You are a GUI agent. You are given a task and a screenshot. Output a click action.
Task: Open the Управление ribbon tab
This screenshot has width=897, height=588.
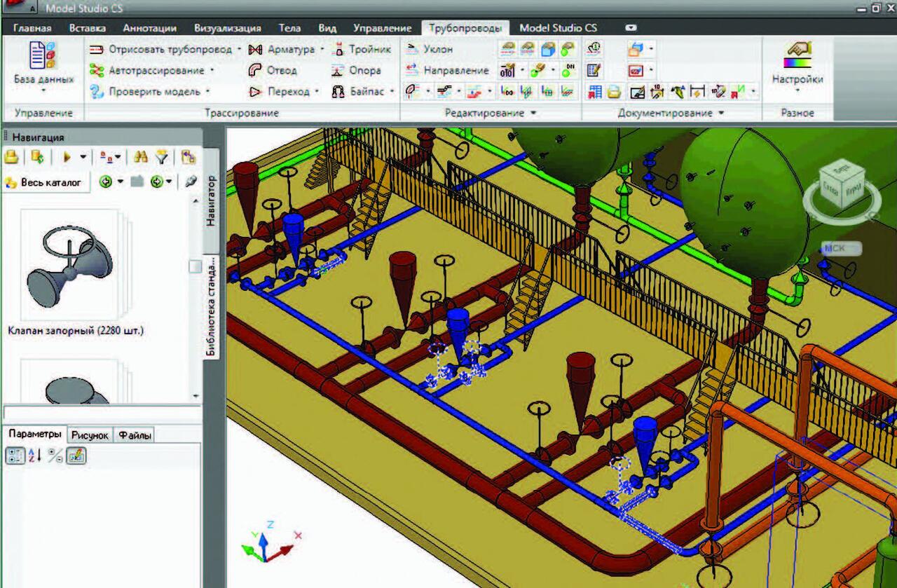[382, 28]
